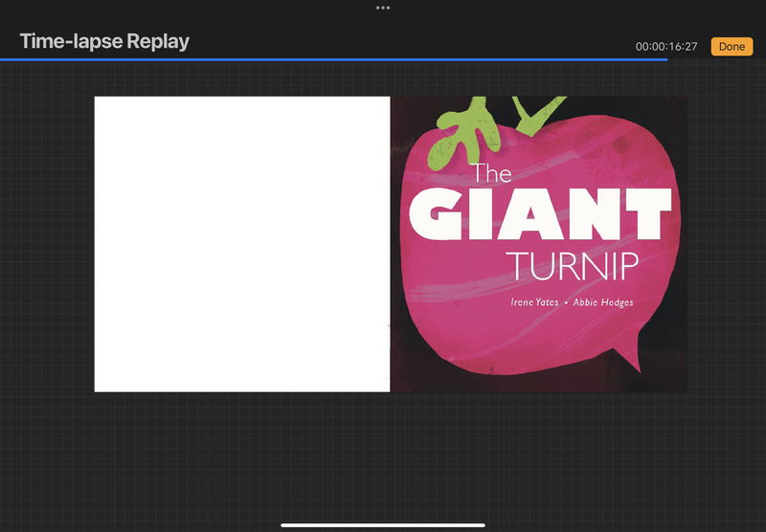The image size is (766, 532).
Task: Tap the Done button
Action: click(732, 46)
